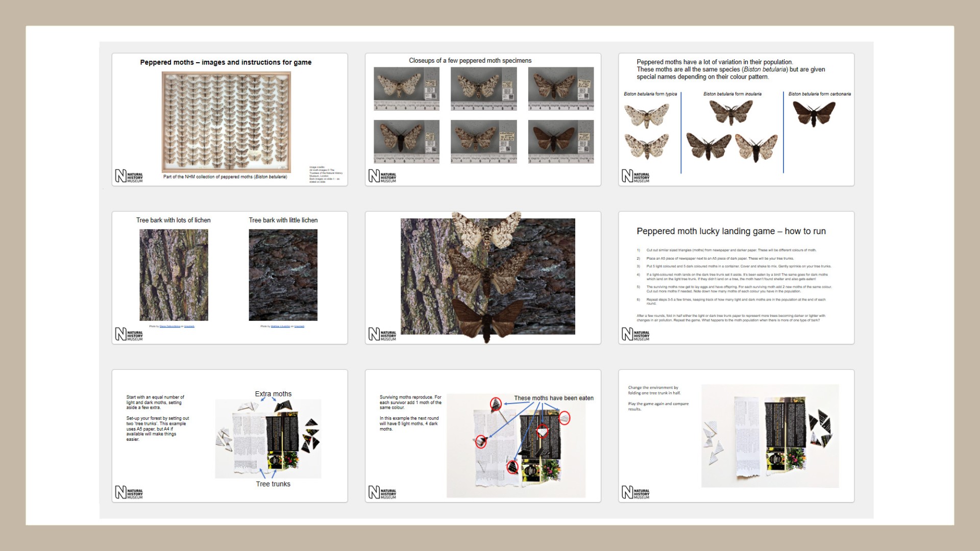
Task: Click the museum logo on the how-to-run slide
Action: click(635, 335)
